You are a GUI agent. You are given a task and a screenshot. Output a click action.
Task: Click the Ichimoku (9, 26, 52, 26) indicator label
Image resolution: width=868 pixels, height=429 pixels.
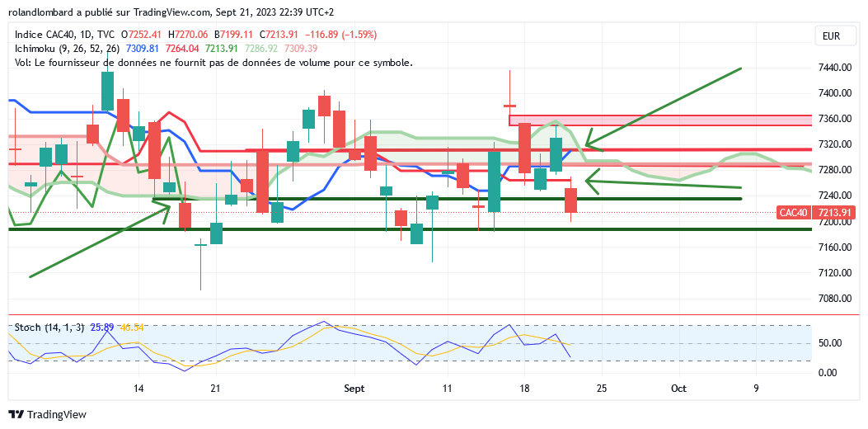pos(68,49)
